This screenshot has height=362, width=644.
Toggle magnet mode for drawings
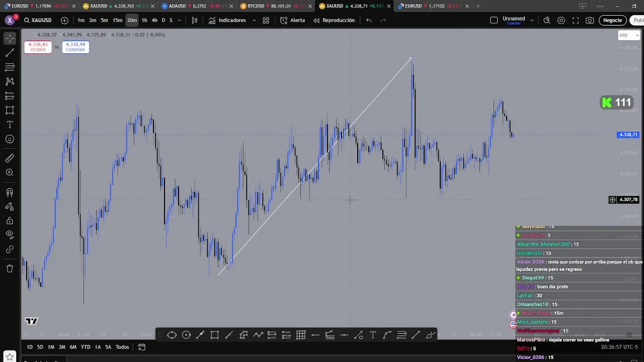pos(10,192)
